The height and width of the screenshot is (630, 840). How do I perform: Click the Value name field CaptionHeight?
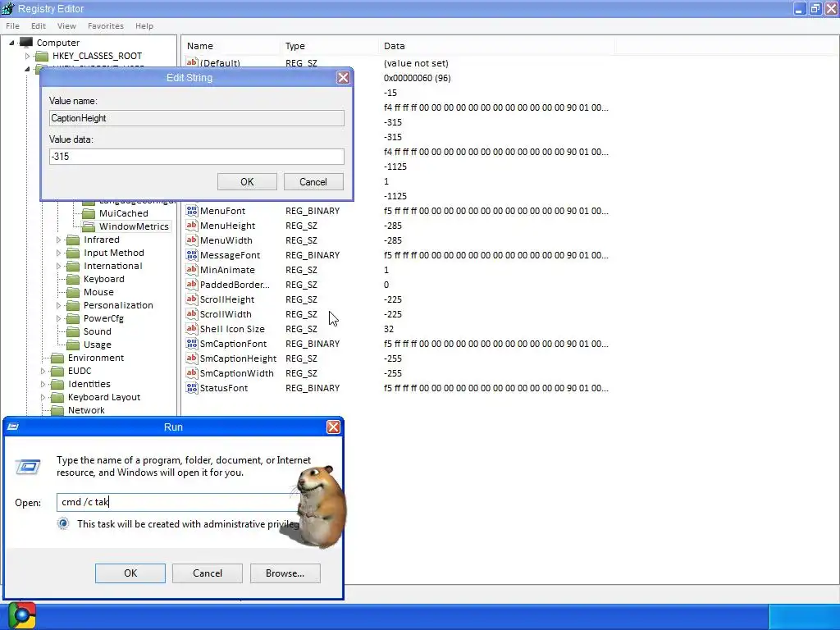click(x=197, y=118)
